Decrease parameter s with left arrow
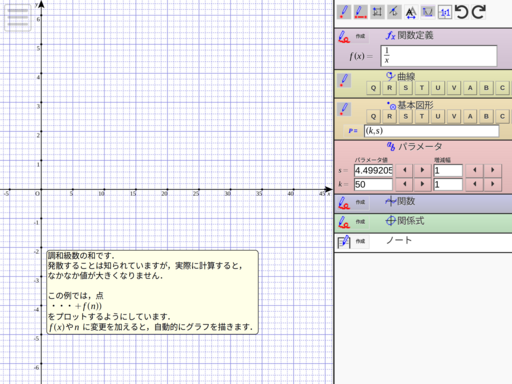The image size is (512, 384). (x=405, y=170)
